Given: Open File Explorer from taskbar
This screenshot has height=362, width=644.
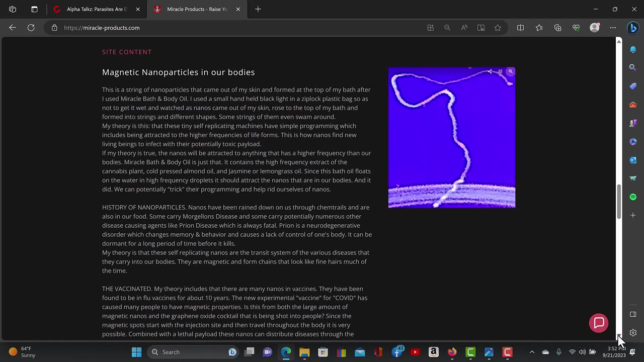Looking at the screenshot, I should pos(304,352).
